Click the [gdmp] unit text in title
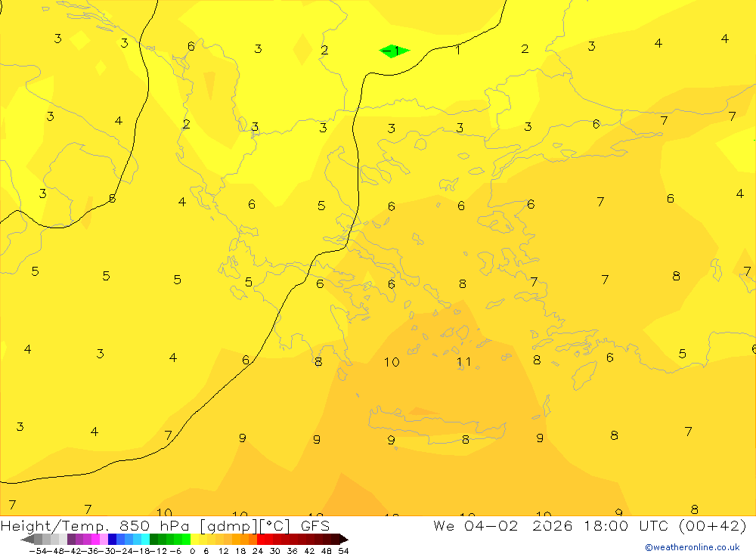Viewport: 756px width, 554px height. [x=229, y=526]
